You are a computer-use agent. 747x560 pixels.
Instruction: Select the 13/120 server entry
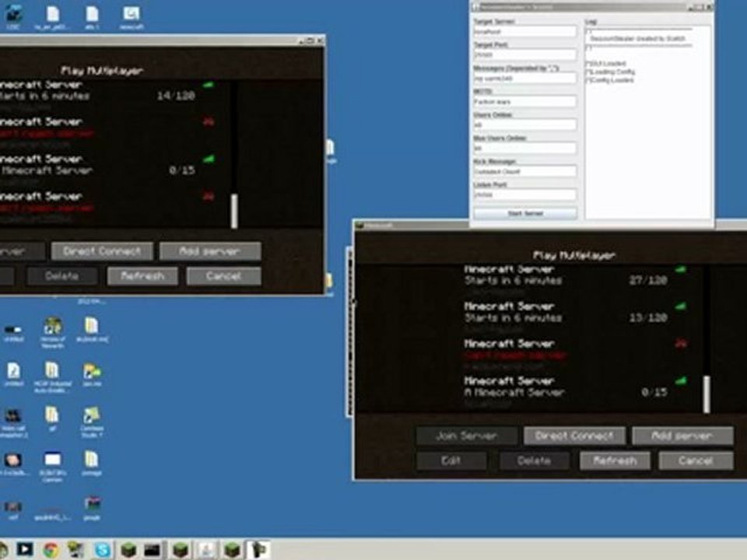[x=576, y=317]
